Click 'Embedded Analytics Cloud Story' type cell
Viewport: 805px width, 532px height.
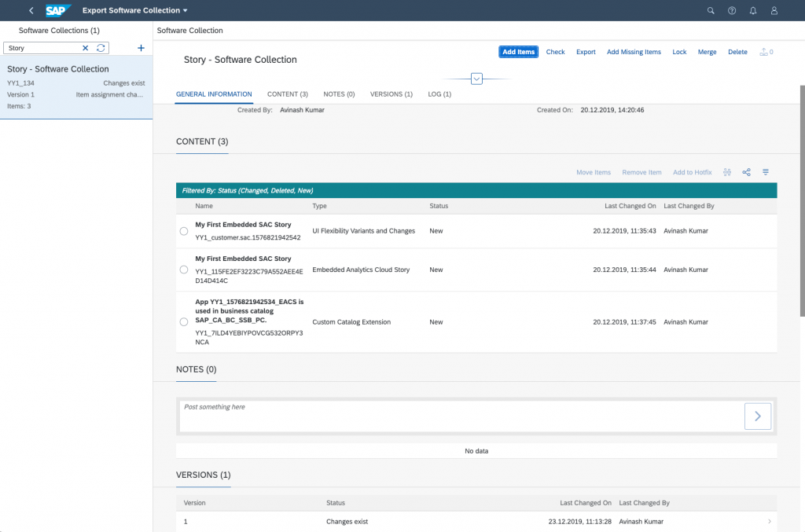pyautogui.click(x=361, y=270)
